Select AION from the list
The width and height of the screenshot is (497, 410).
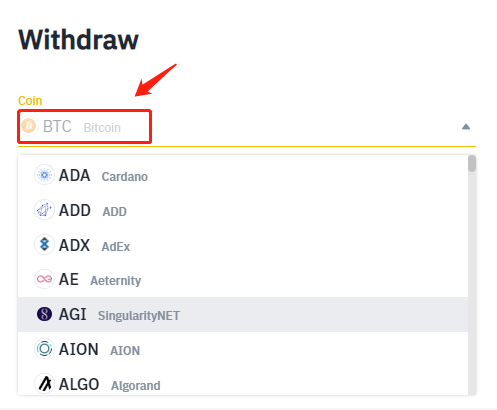point(243,349)
